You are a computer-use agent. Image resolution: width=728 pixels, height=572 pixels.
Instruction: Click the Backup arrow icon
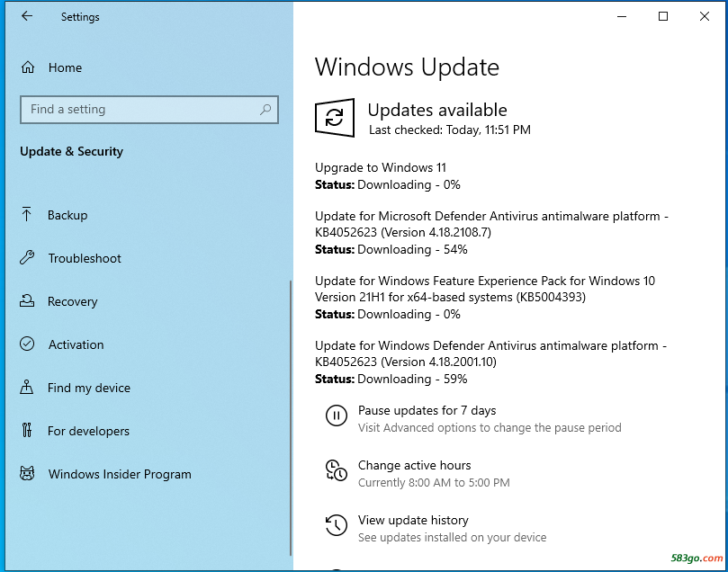(26, 214)
